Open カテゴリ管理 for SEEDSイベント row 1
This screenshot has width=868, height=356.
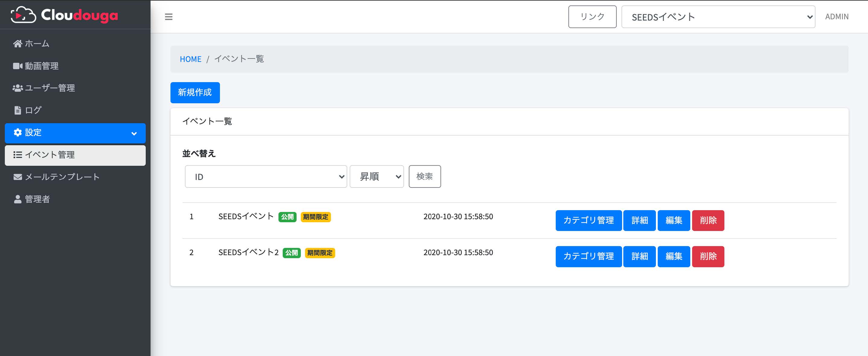588,220
